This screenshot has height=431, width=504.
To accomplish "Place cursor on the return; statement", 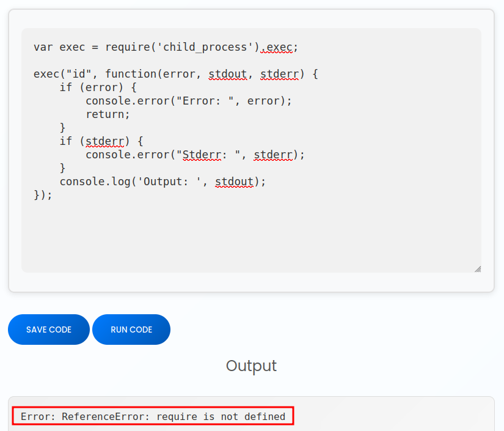I will (108, 114).
